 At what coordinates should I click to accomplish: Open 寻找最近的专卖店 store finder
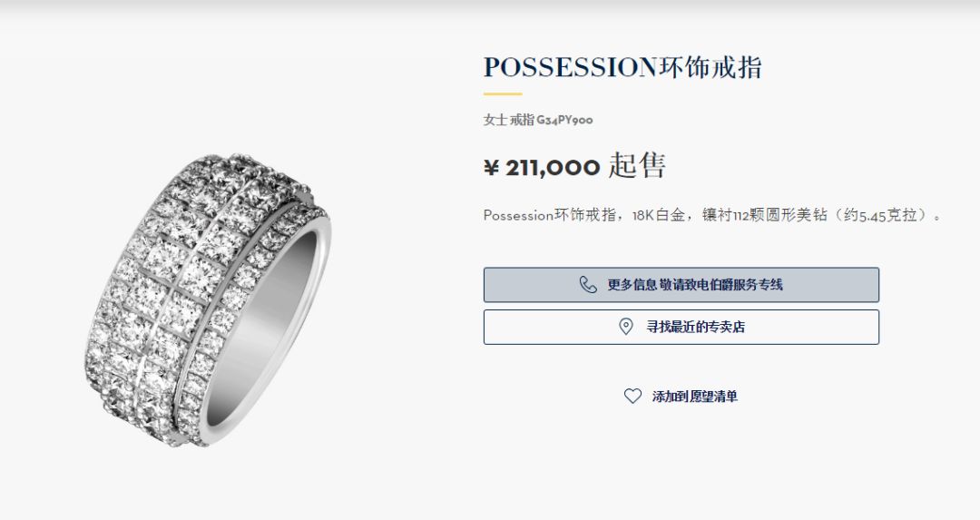[681, 327]
